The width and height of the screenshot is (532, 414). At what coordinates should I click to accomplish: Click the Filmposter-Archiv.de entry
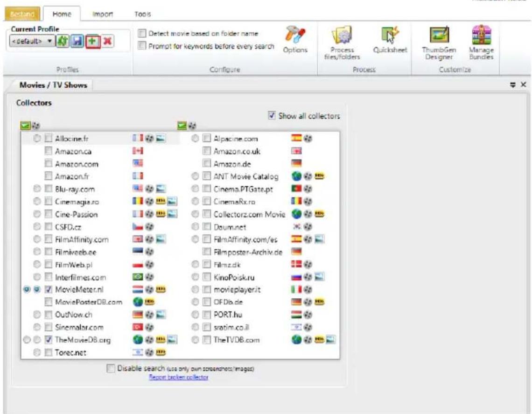(248, 252)
